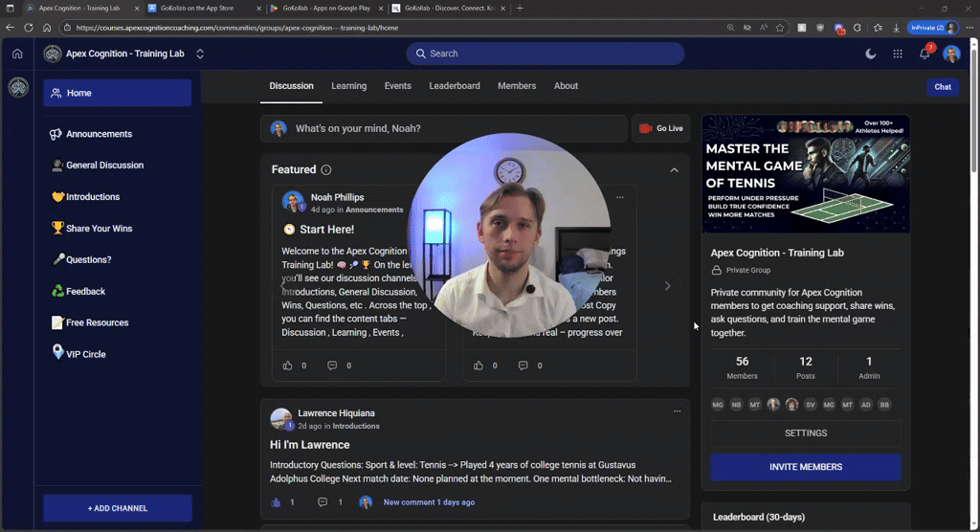Switch to the About tab
Viewport: 980px width, 532px height.
[x=566, y=86]
